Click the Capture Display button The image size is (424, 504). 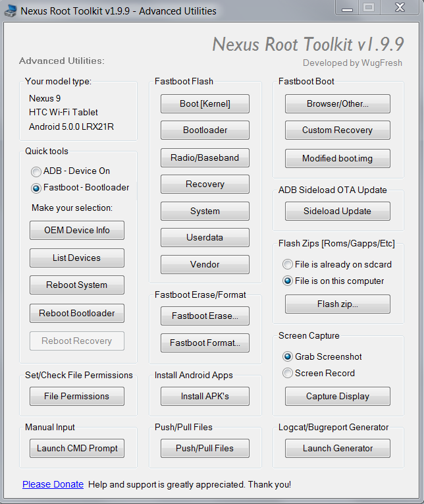point(337,396)
